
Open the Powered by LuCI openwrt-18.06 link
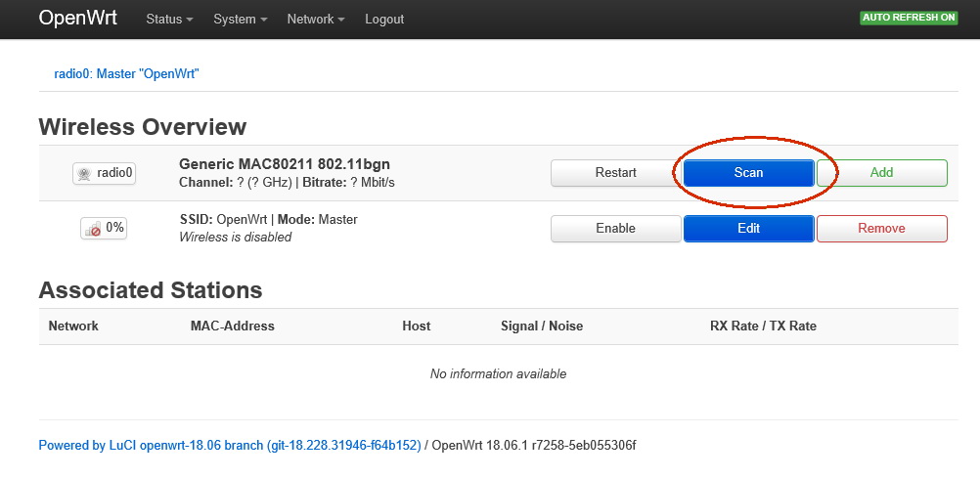pos(230,446)
